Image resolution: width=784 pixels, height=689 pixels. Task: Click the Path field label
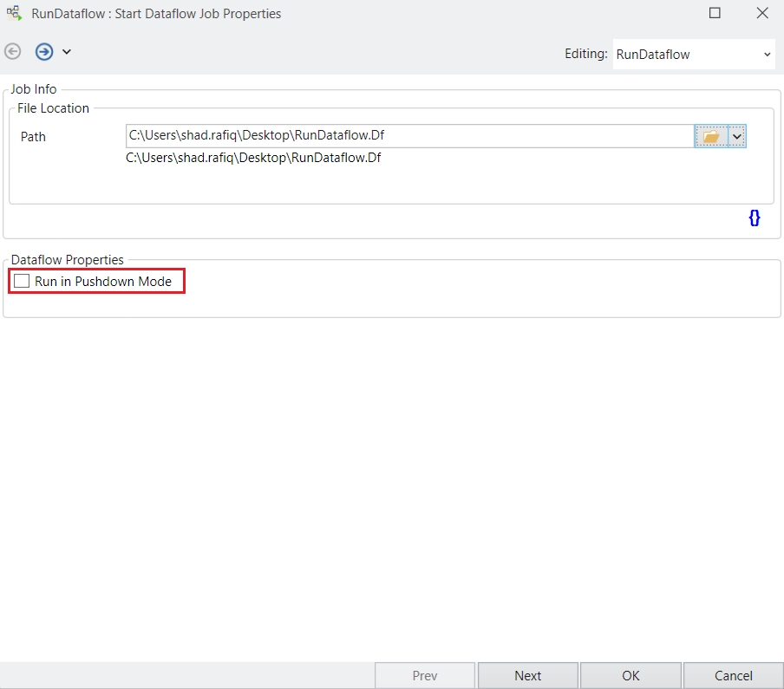(x=33, y=137)
